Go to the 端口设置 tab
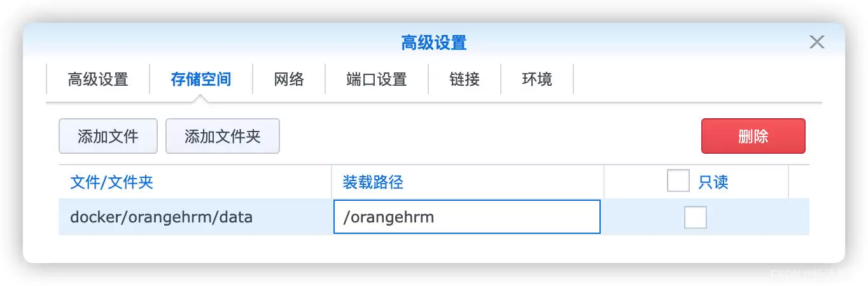The width and height of the screenshot is (868, 286). (x=377, y=79)
